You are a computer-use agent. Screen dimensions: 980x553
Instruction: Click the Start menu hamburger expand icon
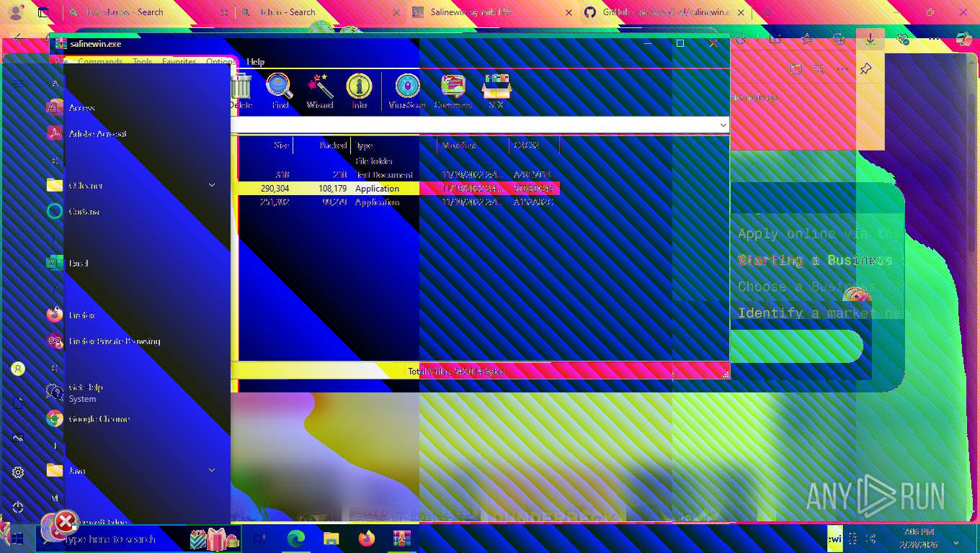click(x=18, y=84)
